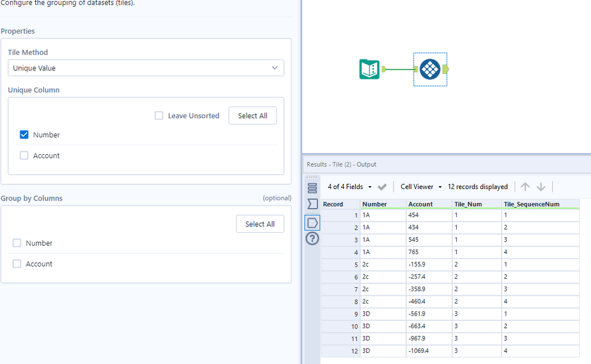The width and height of the screenshot is (591, 364).
Task: Click the Tile tool output anchor
Action: coord(445,69)
